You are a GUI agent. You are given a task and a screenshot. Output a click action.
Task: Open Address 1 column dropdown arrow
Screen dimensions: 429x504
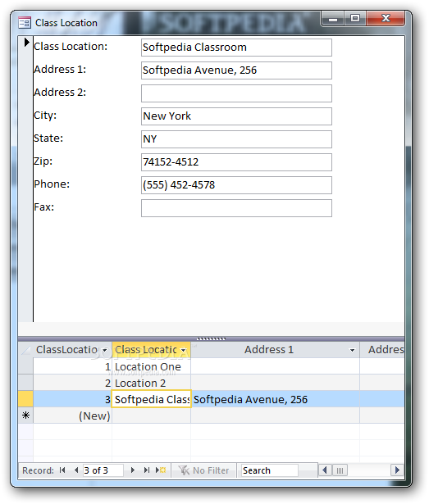(352, 351)
